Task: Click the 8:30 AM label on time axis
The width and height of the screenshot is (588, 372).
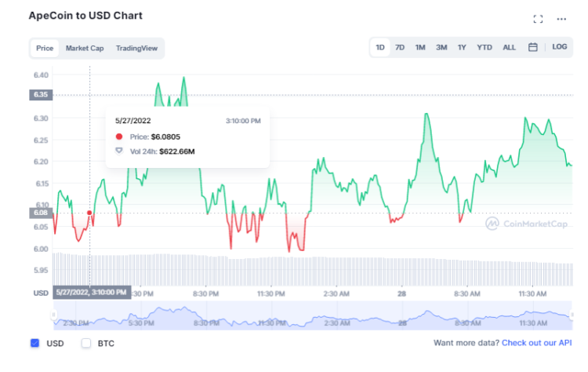Action: coord(467,294)
